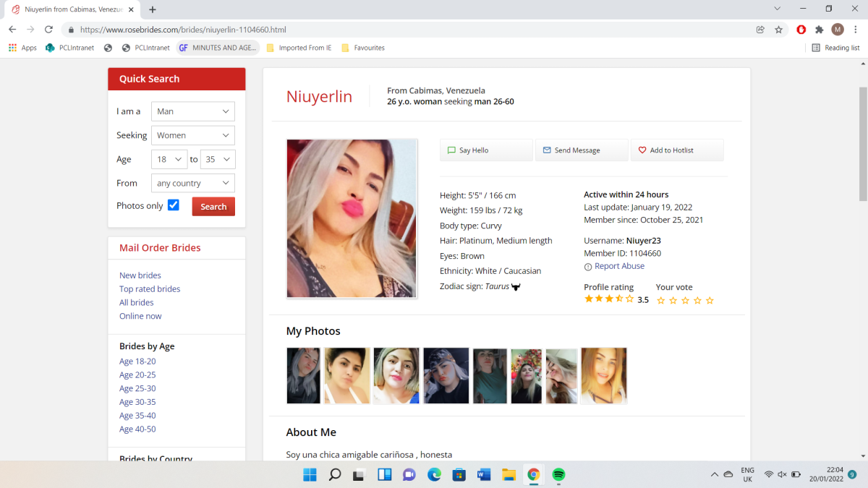Click the Windows Start button
The width and height of the screenshot is (868, 488).
(310, 474)
